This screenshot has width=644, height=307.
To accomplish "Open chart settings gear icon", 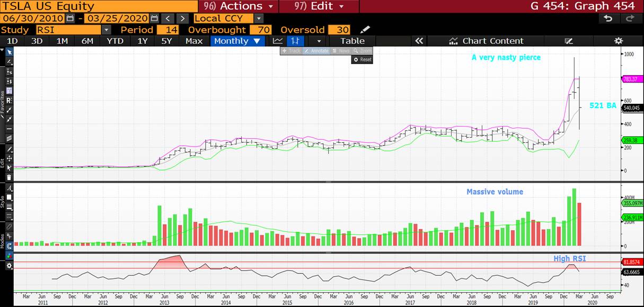I will [x=618, y=41].
